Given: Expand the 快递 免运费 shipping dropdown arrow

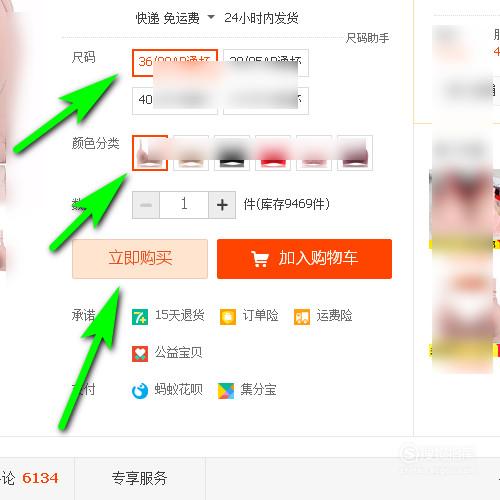Looking at the screenshot, I should (x=211, y=17).
